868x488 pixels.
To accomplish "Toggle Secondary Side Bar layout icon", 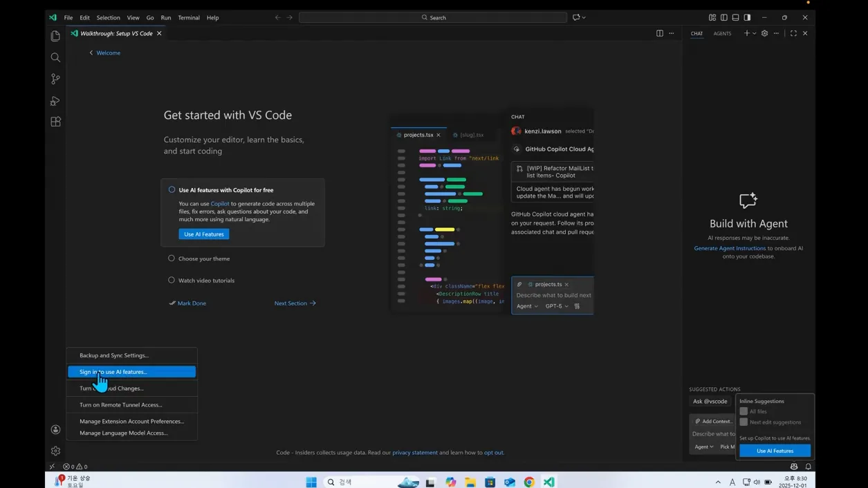I will click(x=747, y=17).
